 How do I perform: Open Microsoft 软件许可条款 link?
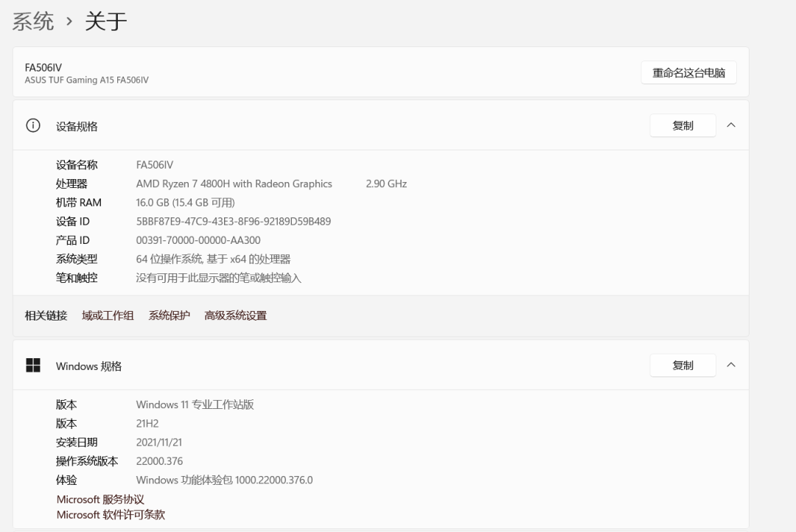(x=111, y=514)
